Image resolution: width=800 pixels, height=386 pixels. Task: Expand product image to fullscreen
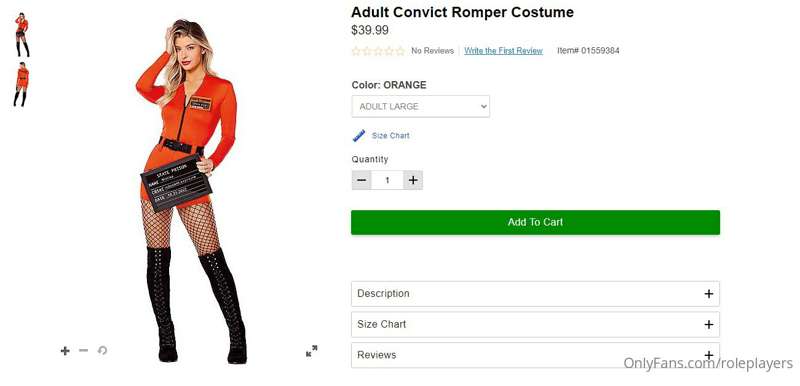click(x=312, y=351)
